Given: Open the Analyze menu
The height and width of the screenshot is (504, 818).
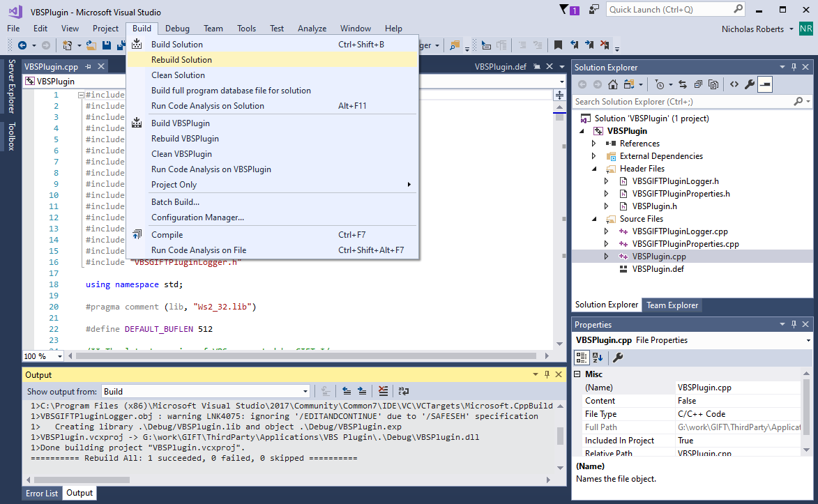Looking at the screenshot, I should pyautogui.click(x=312, y=29).
